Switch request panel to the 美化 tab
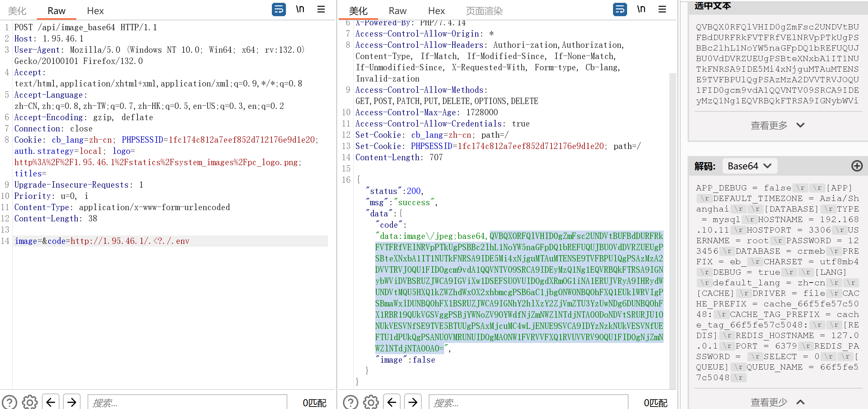The width and height of the screenshot is (868, 409). [x=17, y=11]
